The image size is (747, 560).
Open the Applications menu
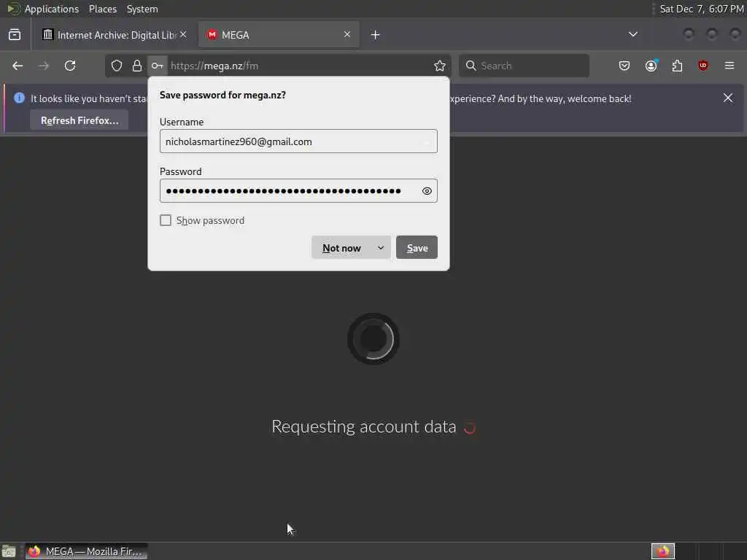coord(52,9)
